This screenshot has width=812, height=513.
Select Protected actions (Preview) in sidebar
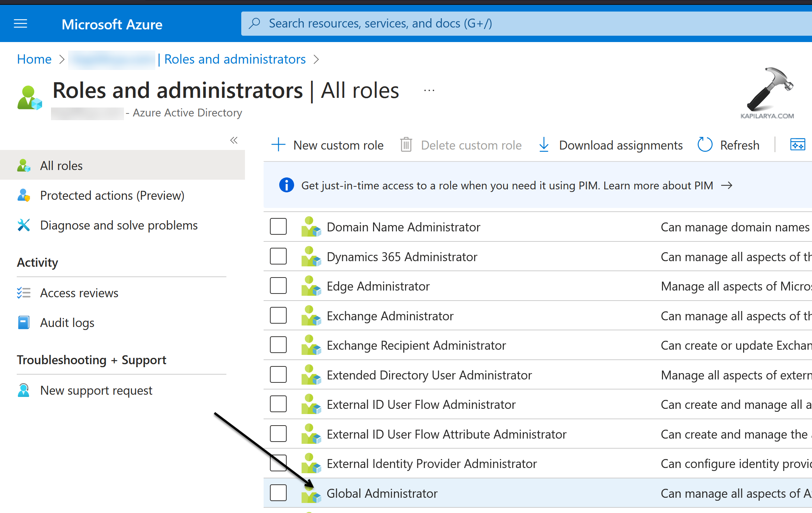(112, 195)
